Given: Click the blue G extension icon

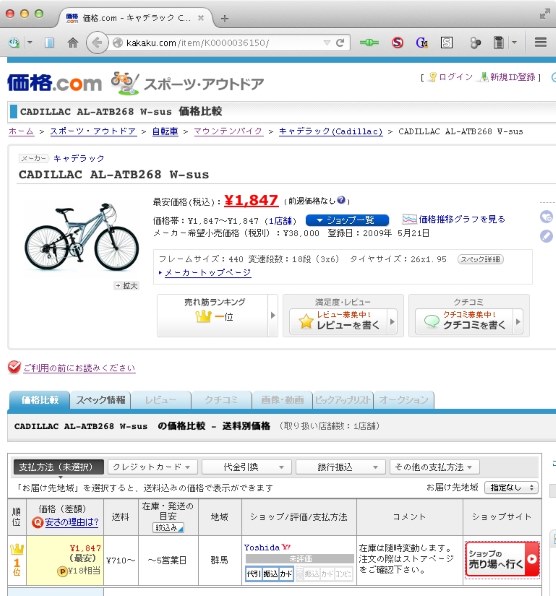Looking at the screenshot, I should tap(422, 43).
